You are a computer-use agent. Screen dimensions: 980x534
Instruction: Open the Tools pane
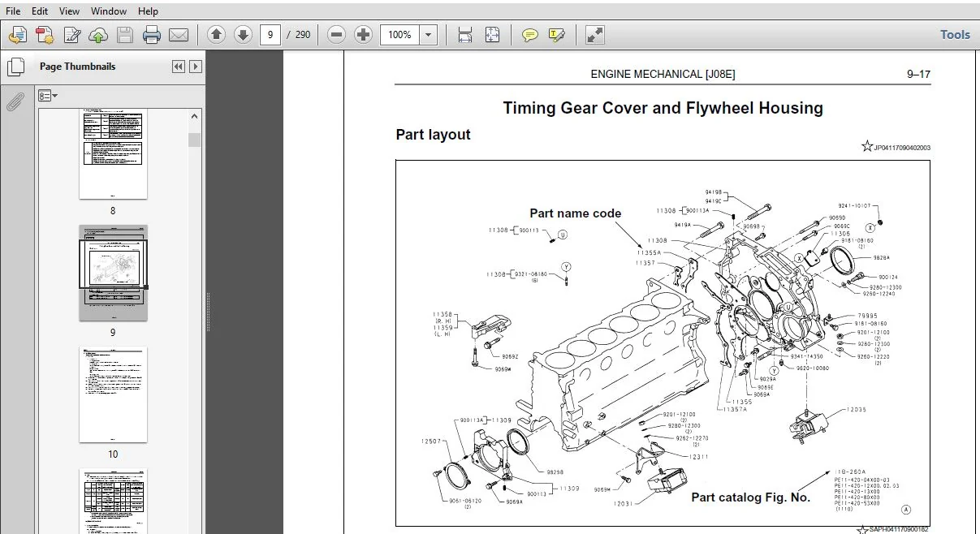pyautogui.click(x=955, y=35)
